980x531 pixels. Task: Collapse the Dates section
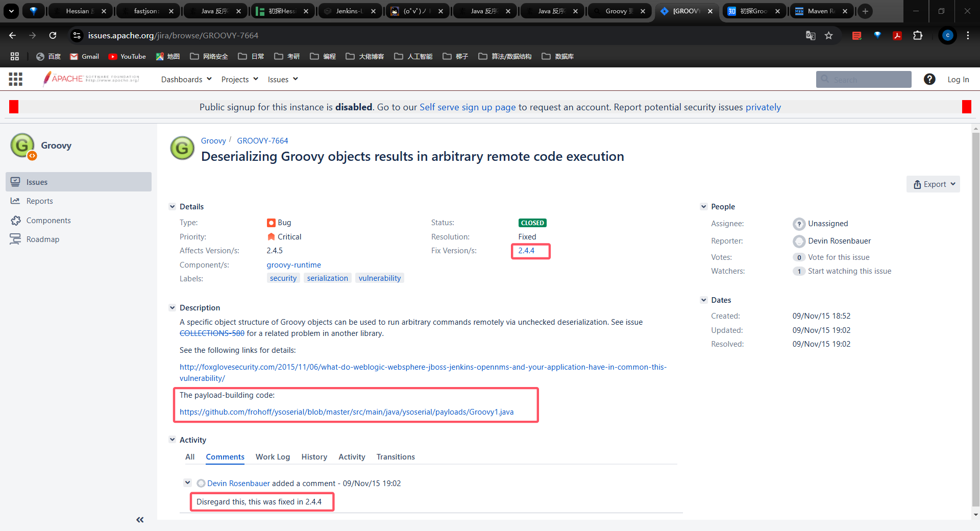point(704,300)
